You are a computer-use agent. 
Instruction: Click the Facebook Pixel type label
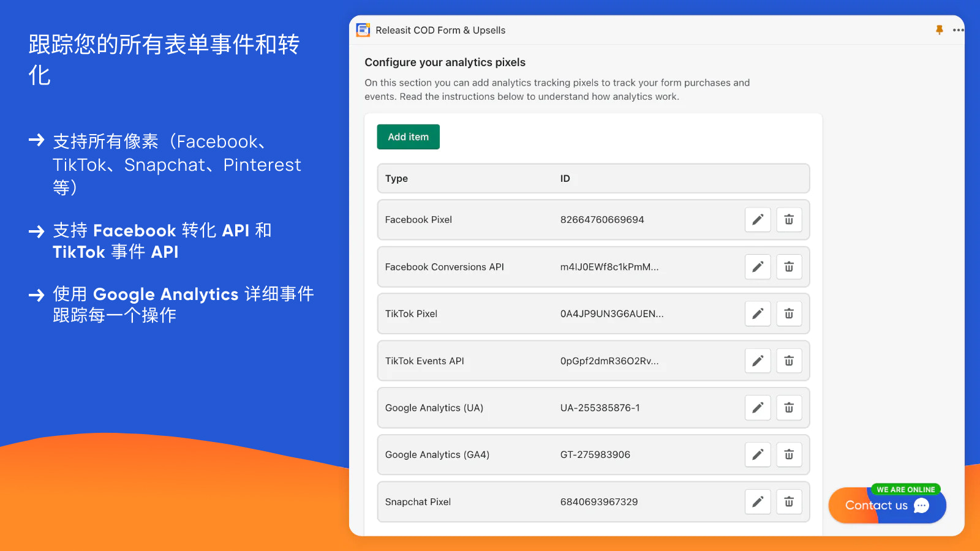pos(418,220)
